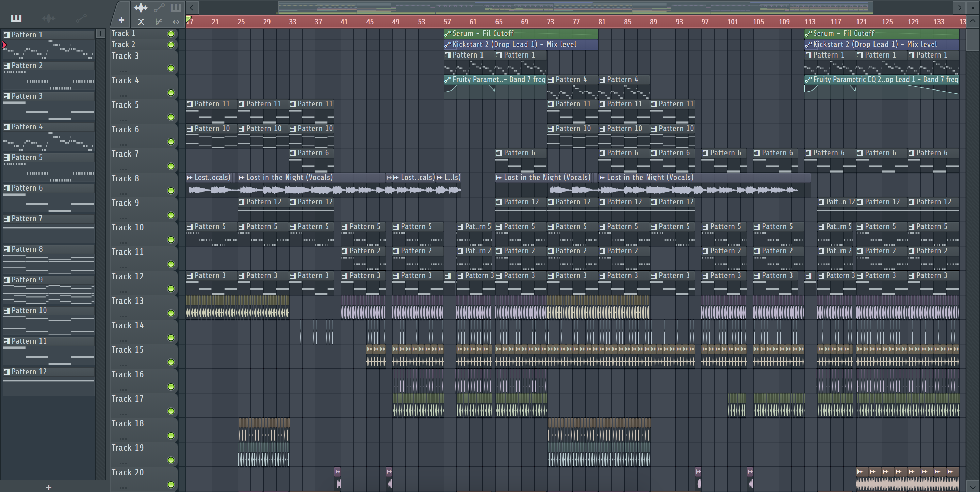
Task: Mute Track 1 via its green LED
Action: click(171, 33)
